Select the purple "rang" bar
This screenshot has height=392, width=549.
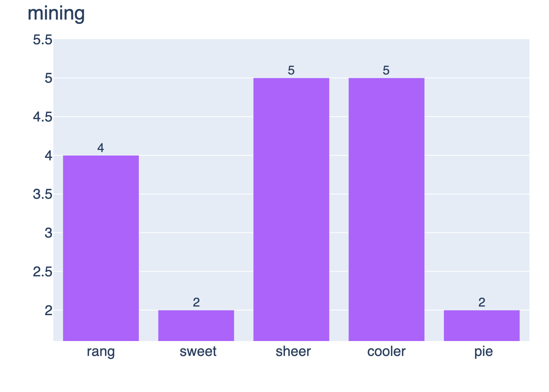pyautogui.click(x=101, y=248)
